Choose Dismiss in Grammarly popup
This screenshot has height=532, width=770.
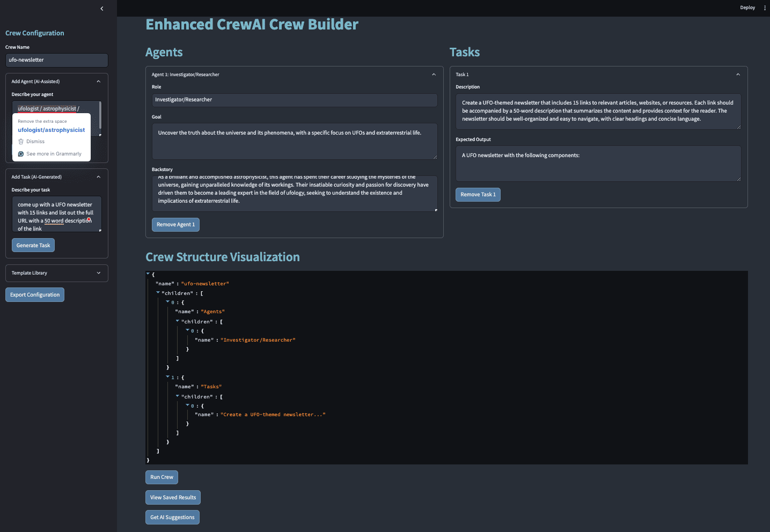pos(35,142)
